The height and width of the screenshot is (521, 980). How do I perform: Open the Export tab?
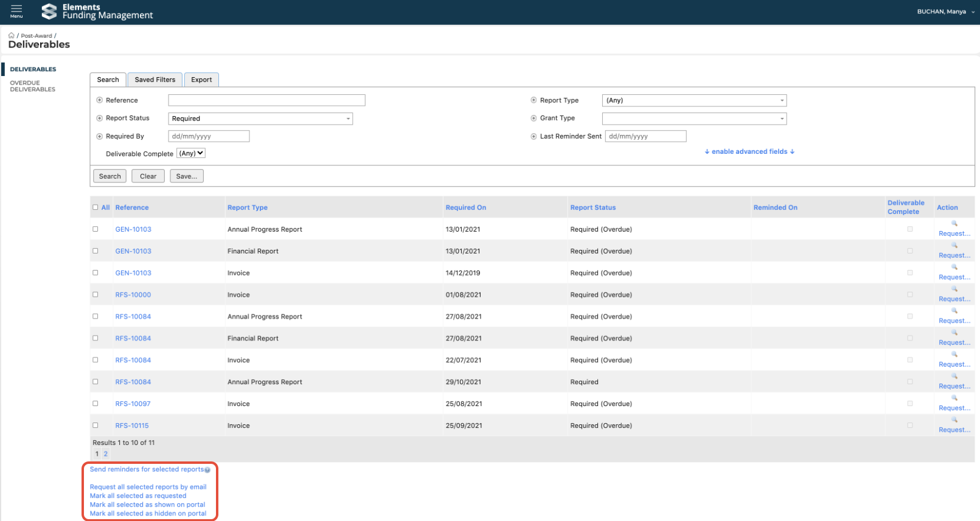tap(201, 80)
